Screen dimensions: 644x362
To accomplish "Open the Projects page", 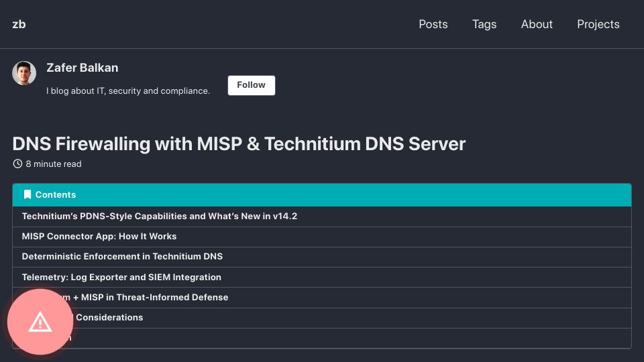I will click(x=598, y=24).
